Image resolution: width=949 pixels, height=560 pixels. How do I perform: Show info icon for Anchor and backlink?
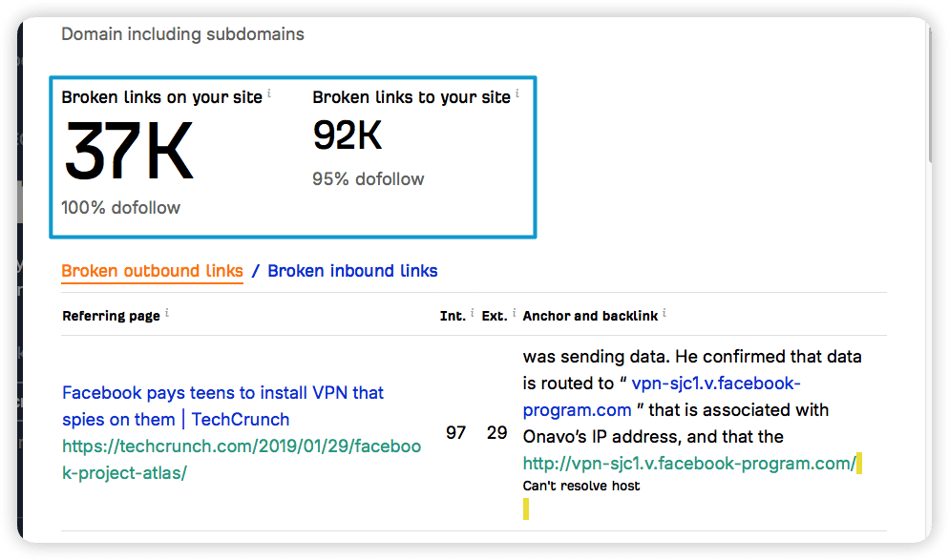pos(664,313)
